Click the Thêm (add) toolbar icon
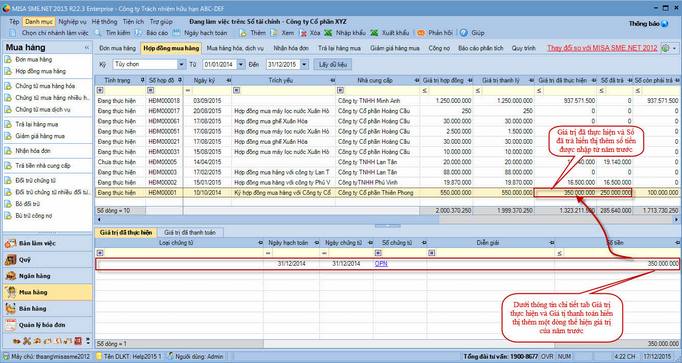The image size is (682, 363). click(x=243, y=33)
